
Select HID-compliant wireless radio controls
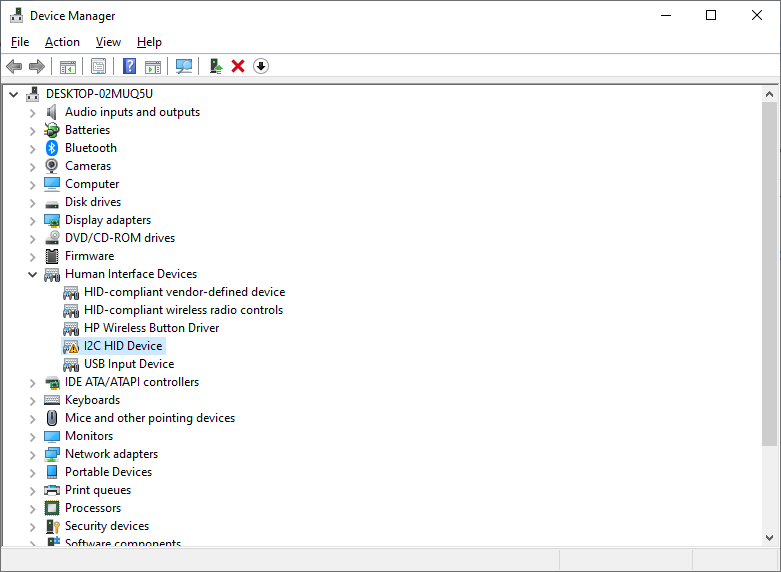[183, 310]
